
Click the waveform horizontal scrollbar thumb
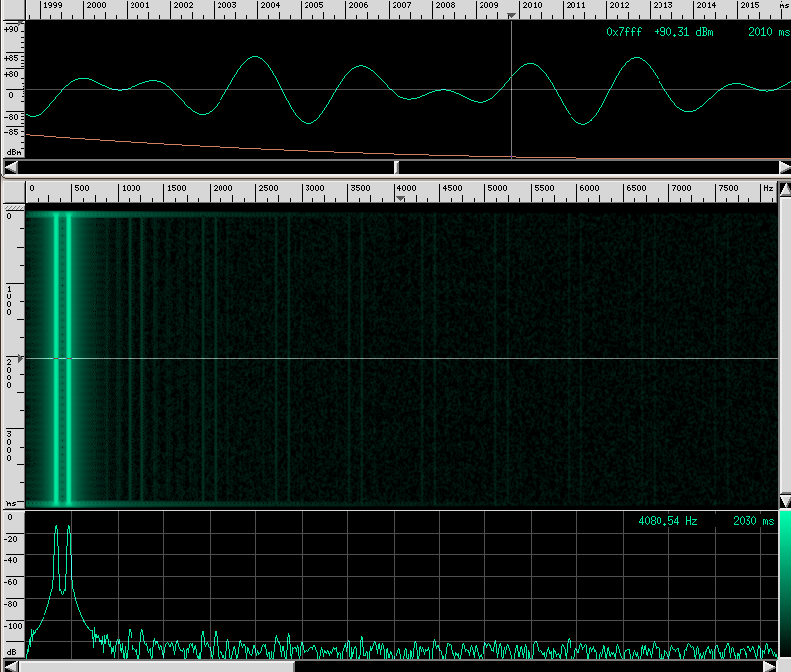click(x=396, y=167)
